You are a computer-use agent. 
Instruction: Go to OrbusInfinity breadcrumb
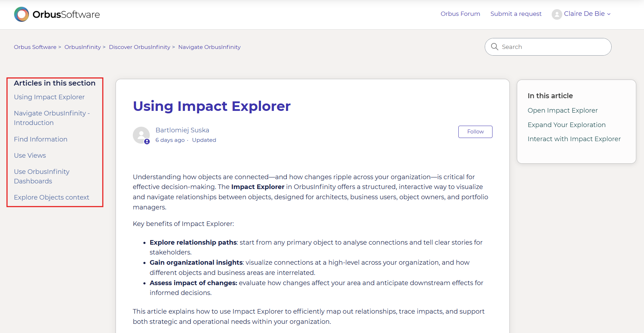82,47
